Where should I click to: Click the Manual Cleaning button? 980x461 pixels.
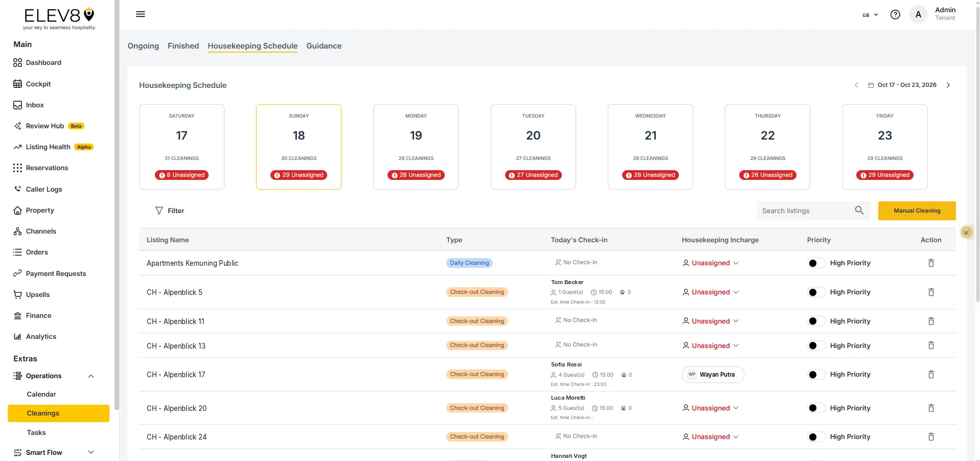tap(917, 211)
